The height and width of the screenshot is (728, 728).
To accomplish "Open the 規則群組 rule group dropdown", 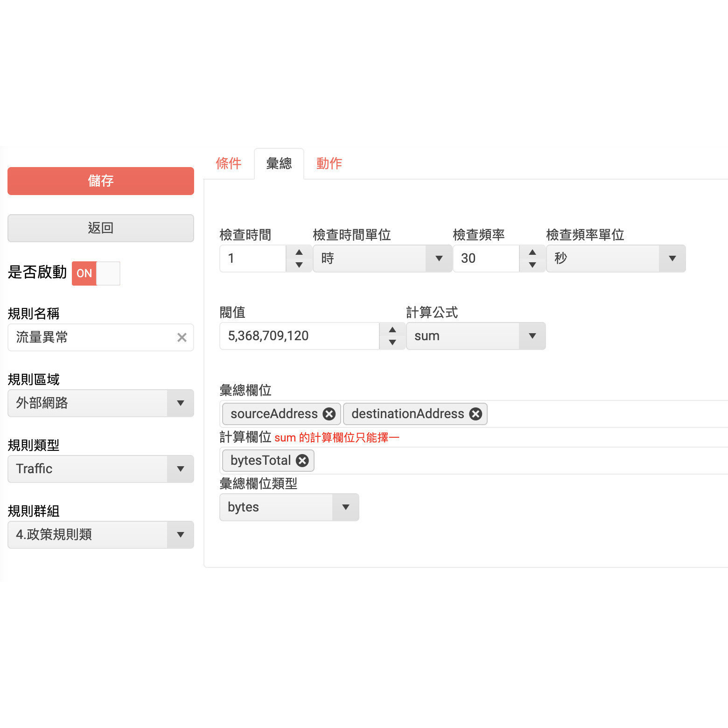I will (x=181, y=535).
